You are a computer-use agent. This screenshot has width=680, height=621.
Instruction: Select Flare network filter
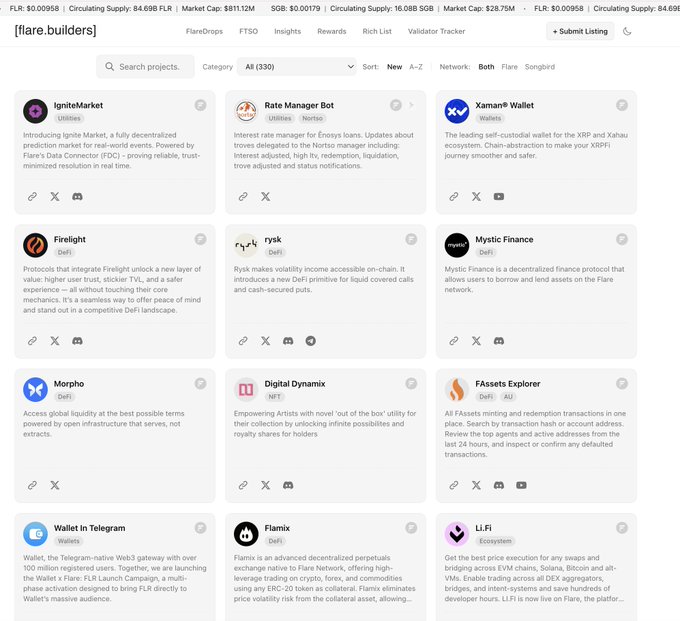[510, 67]
